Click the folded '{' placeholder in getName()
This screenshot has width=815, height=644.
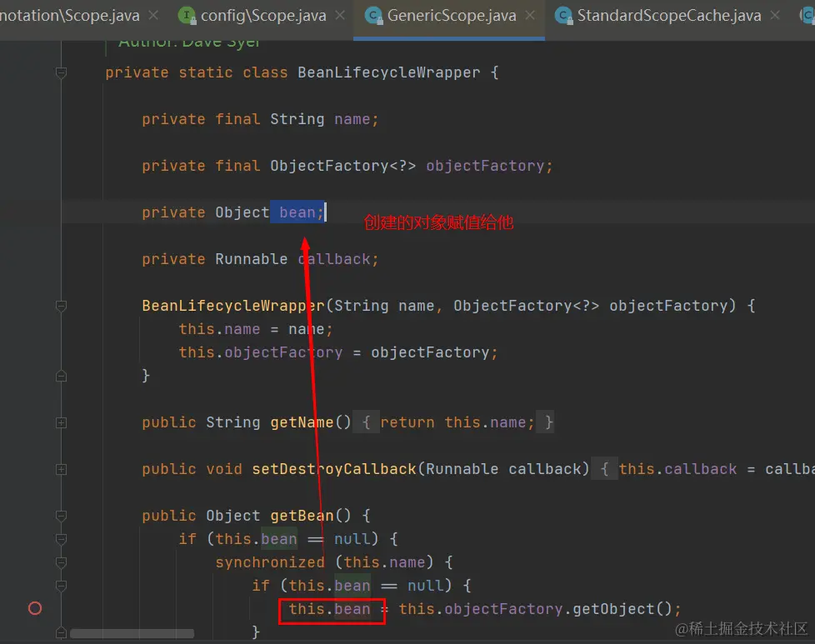(x=366, y=422)
